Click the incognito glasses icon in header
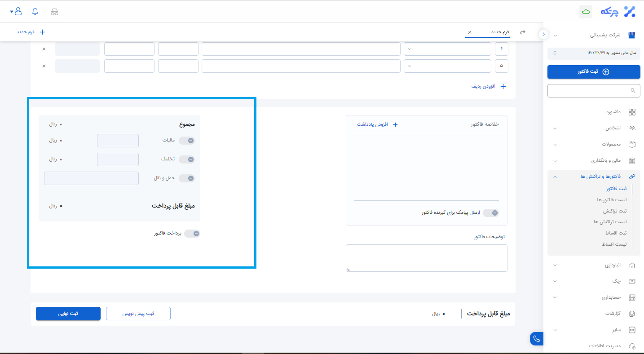The width and height of the screenshot is (644, 354). pyautogui.click(x=54, y=12)
